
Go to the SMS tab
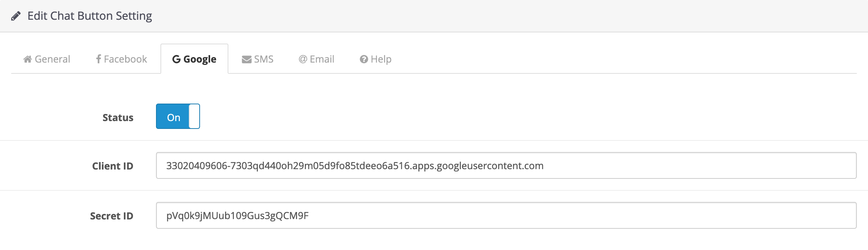263,59
